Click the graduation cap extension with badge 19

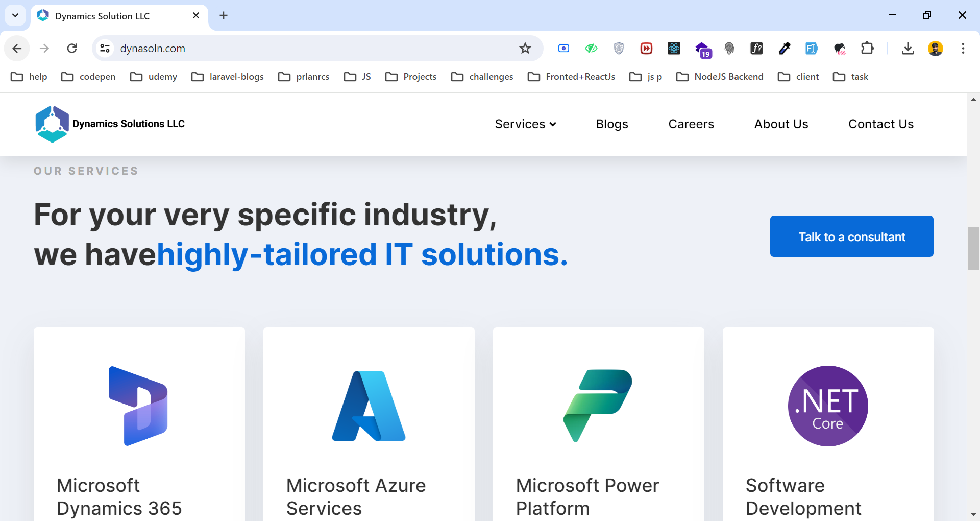coord(702,50)
